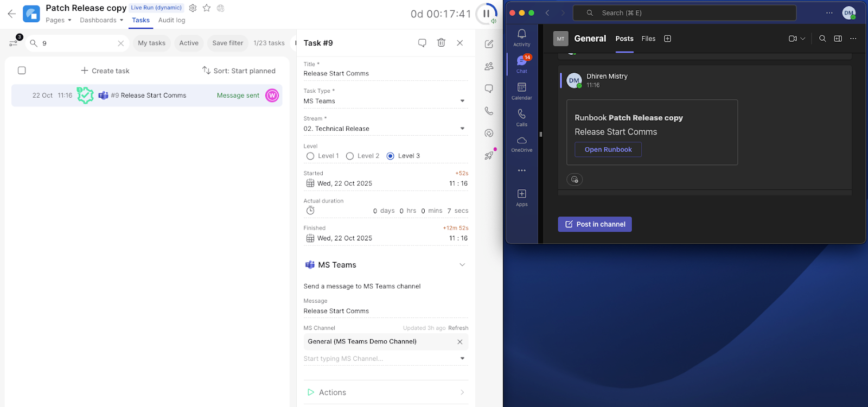Screen dimensions: 868x407
Task: Select all tasks checkbox
Action: click(22, 71)
